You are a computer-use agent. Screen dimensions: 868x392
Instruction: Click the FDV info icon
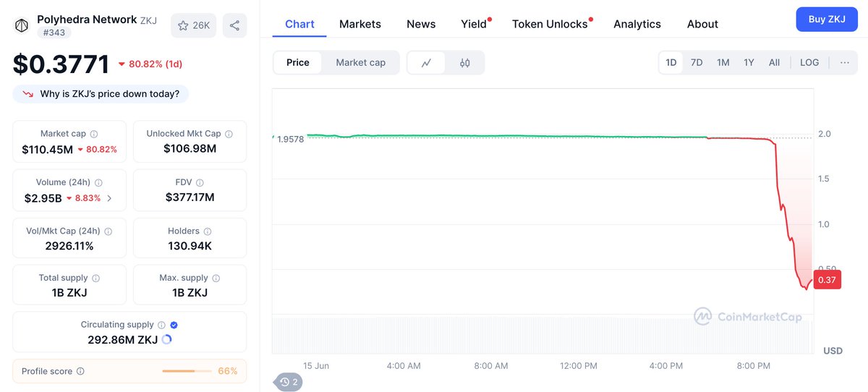(200, 183)
